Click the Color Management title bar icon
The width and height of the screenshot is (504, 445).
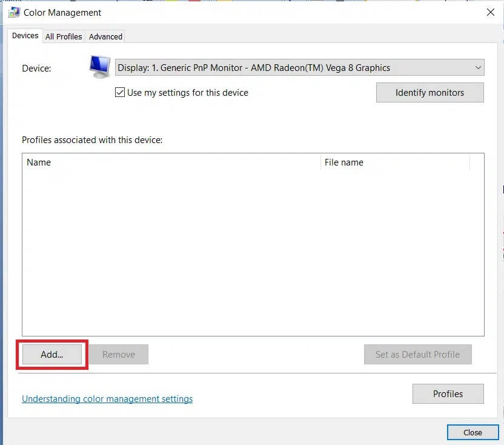[x=14, y=12]
